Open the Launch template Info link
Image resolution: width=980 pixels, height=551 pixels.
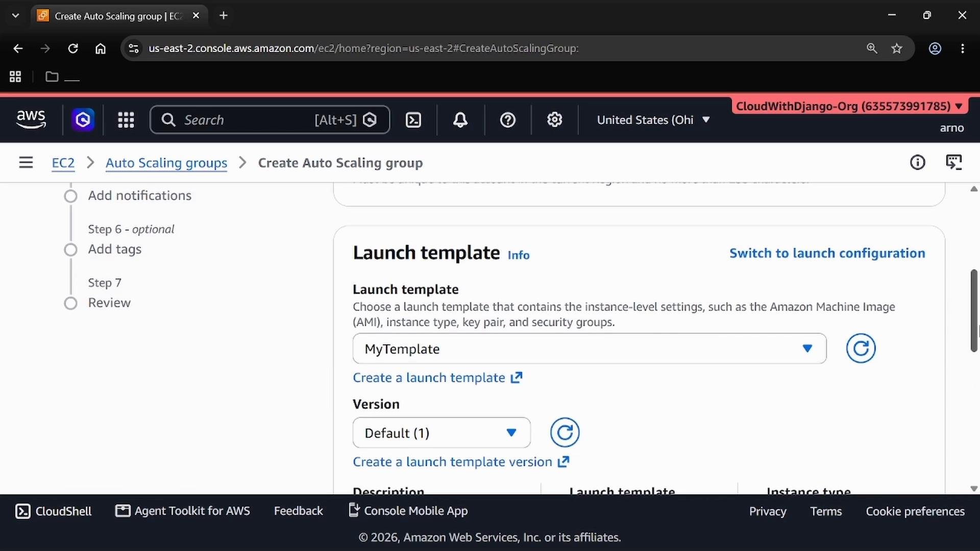click(519, 255)
